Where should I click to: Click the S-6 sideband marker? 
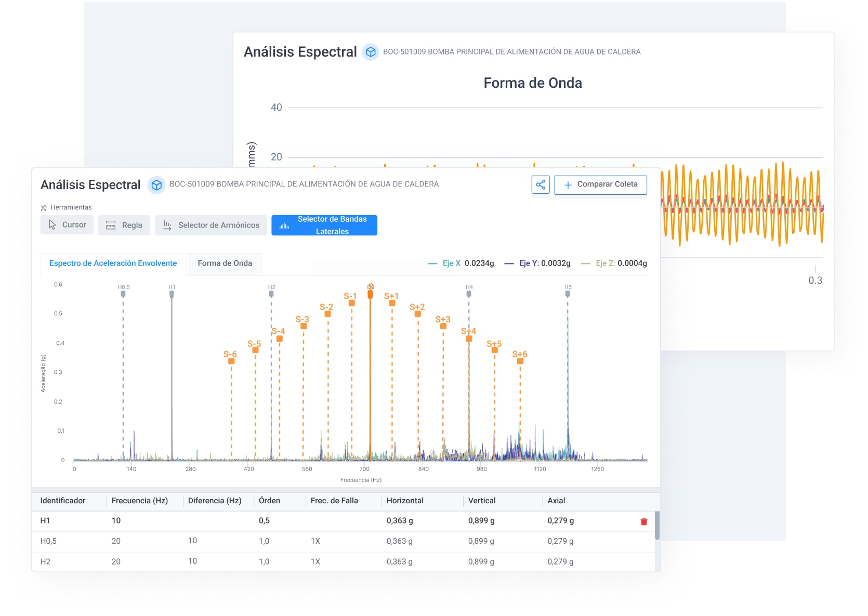pyautogui.click(x=231, y=360)
